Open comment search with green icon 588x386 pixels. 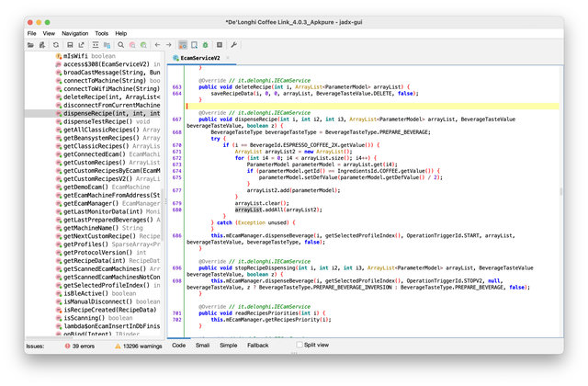coord(143,45)
